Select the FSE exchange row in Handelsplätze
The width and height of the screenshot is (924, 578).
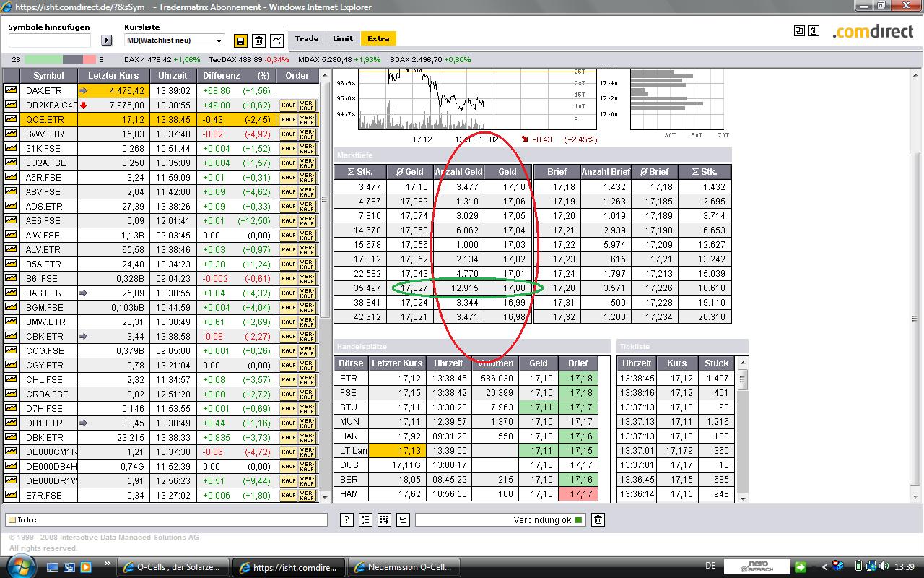coord(466,392)
